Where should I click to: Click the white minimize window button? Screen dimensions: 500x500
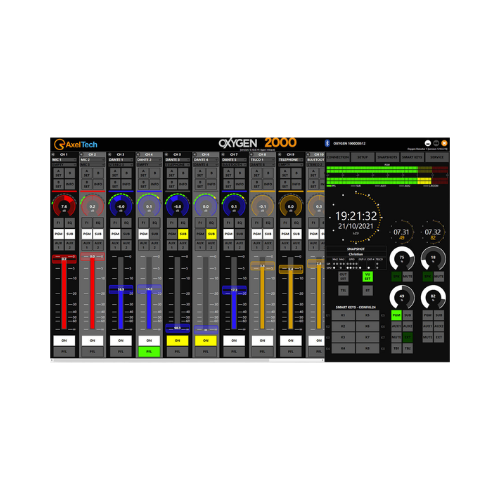click(x=428, y=143)
